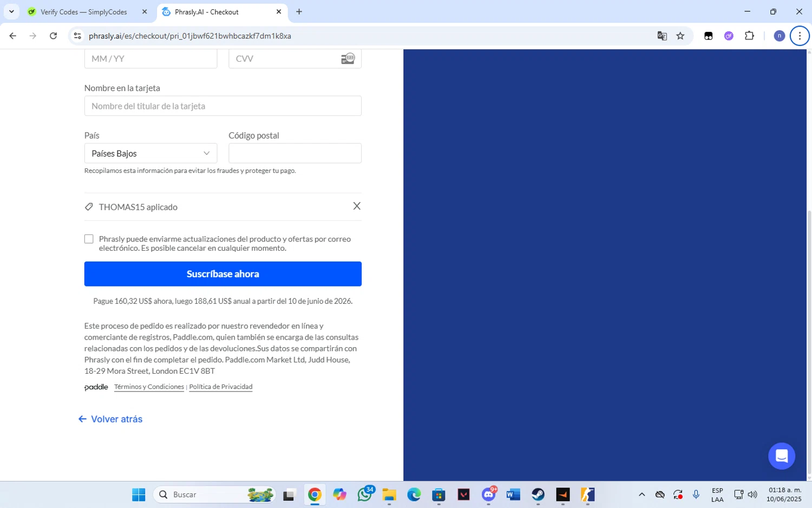The height and width of the screenshot is (508, 812).
Task: Open the clock and date panel
Action: pos(784,494)
